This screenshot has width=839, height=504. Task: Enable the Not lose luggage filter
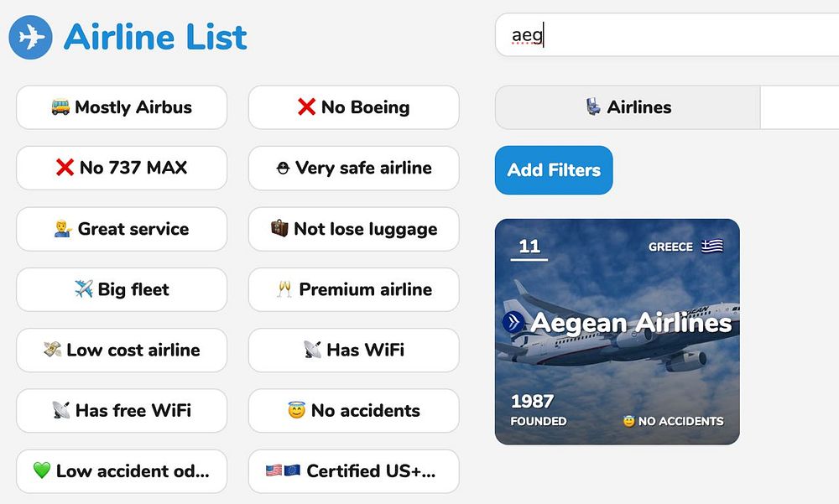point(353,229)
